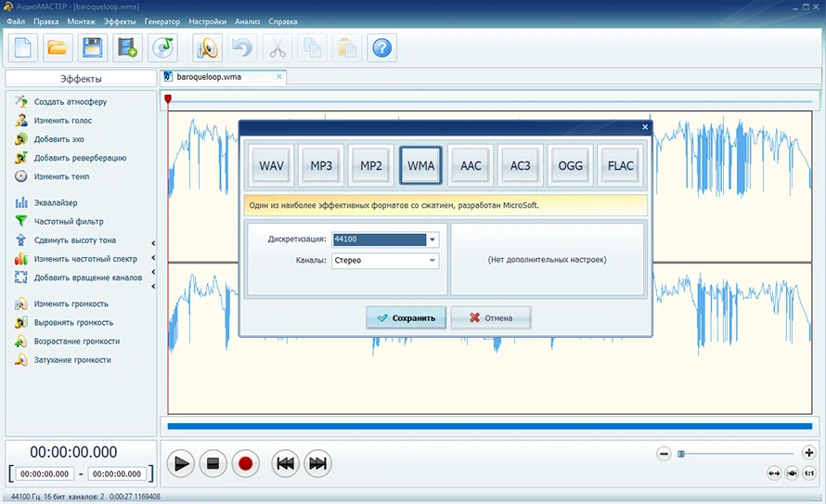The height and width of the screenshot is (504, 826).
Task: Open the Монтаж menu
Action: [81, 21]
